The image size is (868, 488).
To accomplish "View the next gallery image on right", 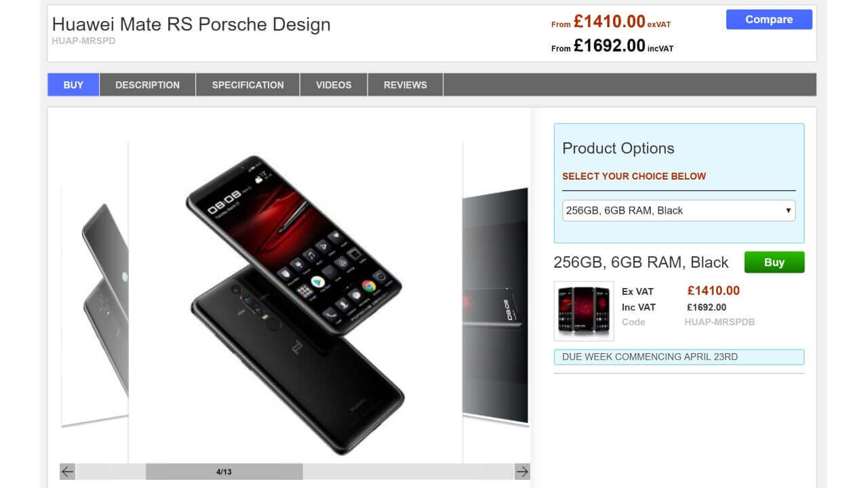I will [x=495, y=305].
